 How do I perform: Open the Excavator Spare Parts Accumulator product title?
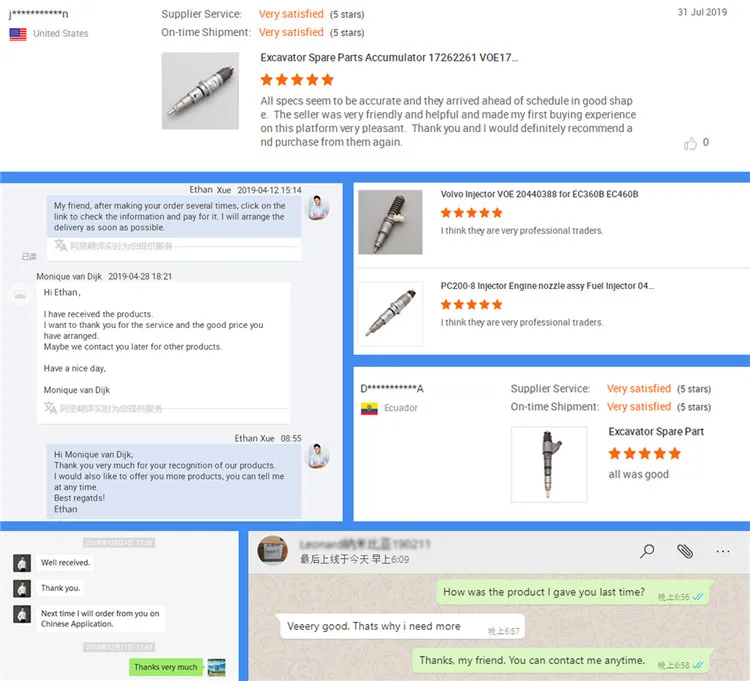389,58
